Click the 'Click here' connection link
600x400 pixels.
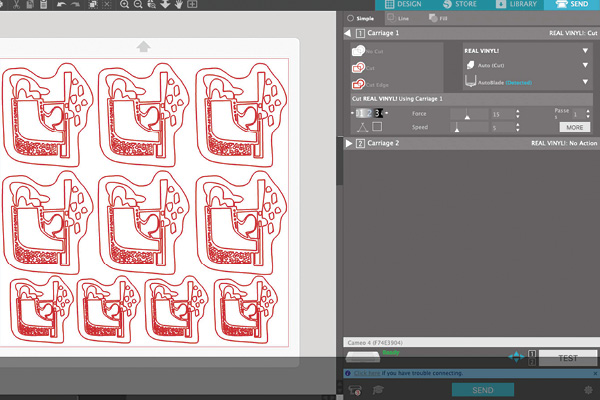pos(367,373)
